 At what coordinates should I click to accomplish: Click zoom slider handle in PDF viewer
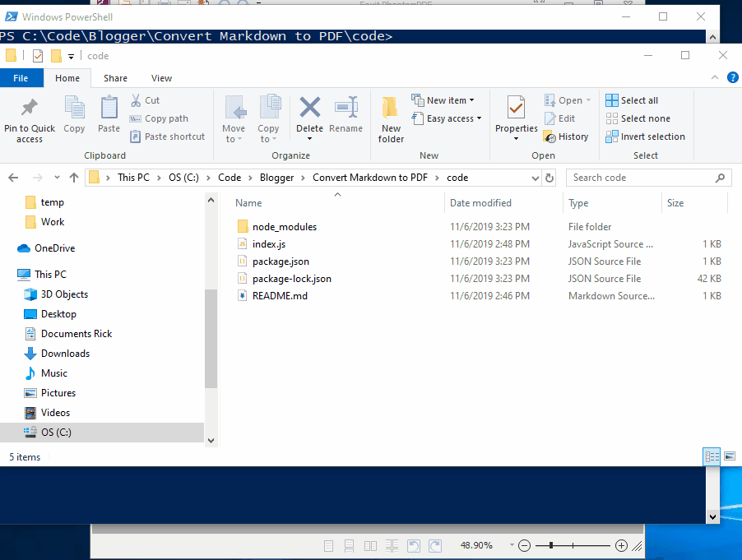point(551,546)
